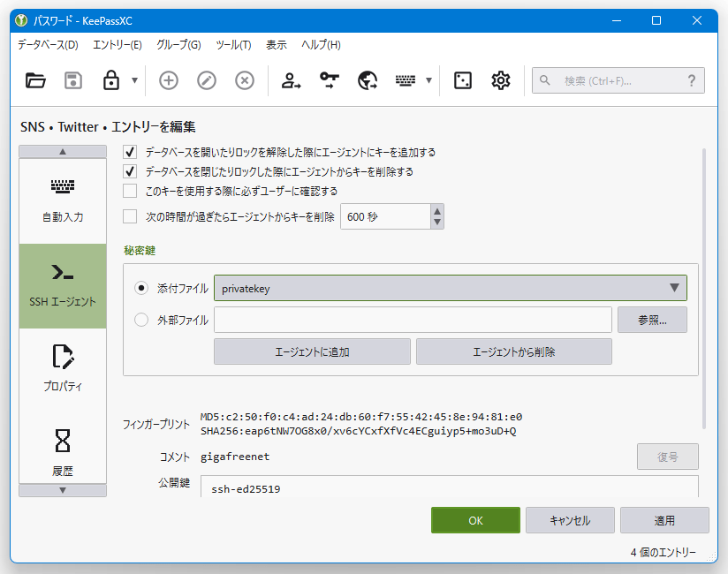The height and width of the screenshot is (574, 728).
Task: Select the 外部ファイル radio button
Action: tap(141, 320)
